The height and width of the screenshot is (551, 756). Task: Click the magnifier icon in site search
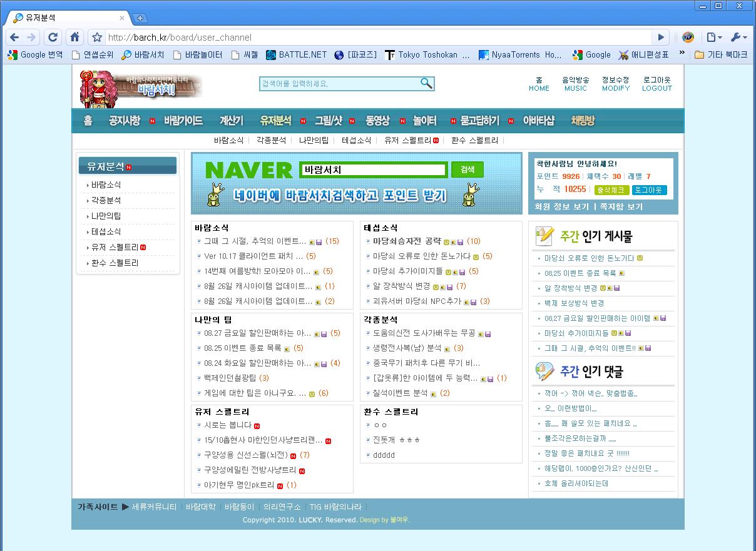pyautogui.click(x=426, y=83)
